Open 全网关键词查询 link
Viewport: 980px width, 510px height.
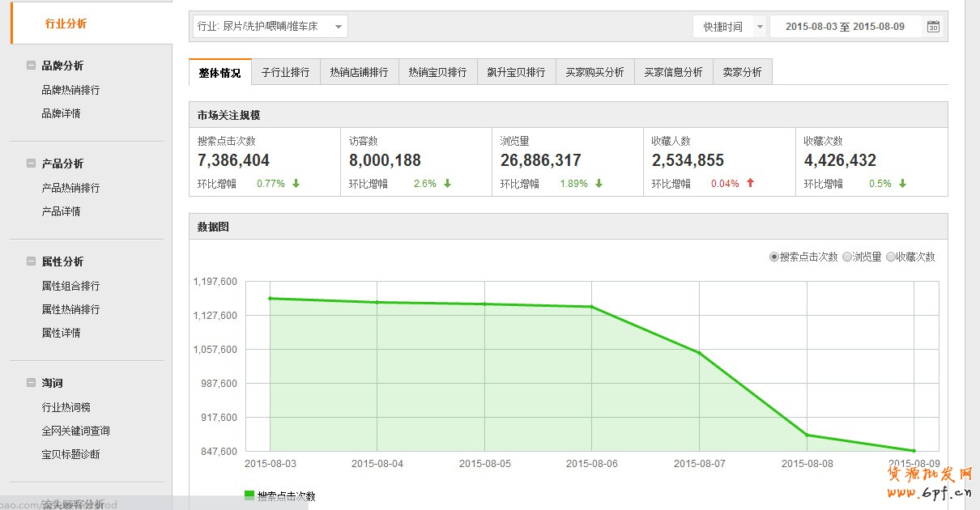pos(75,431)
